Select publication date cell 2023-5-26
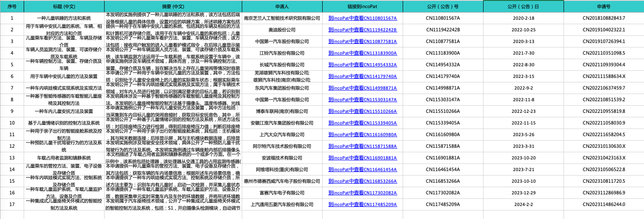The image size is (644, 219). click(523, 135)
